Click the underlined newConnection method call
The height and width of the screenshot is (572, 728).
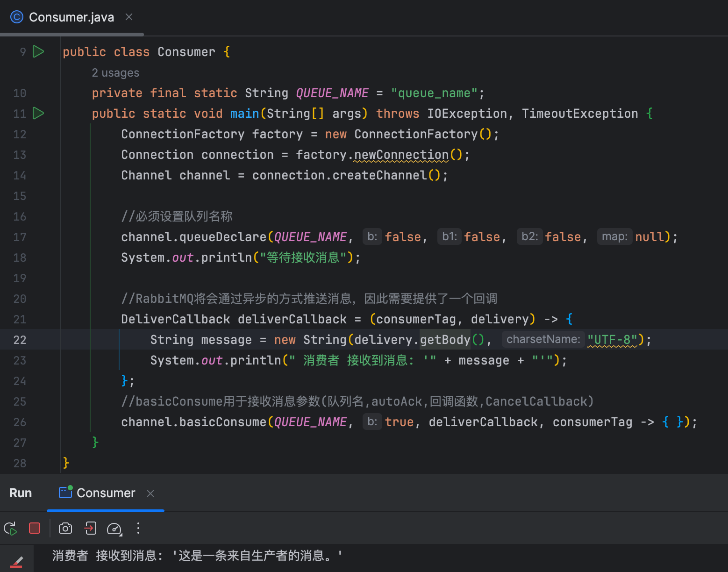point(401,155)
